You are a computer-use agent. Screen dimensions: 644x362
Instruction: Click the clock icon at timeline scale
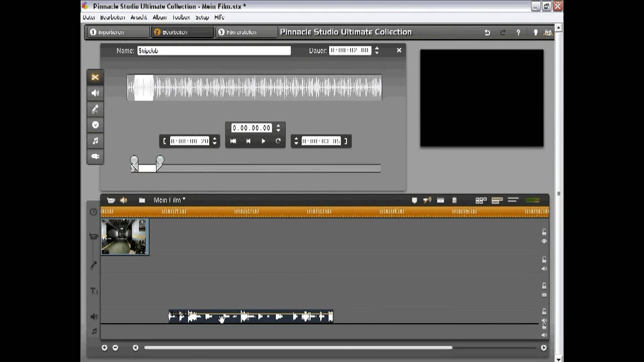(94, 212)
